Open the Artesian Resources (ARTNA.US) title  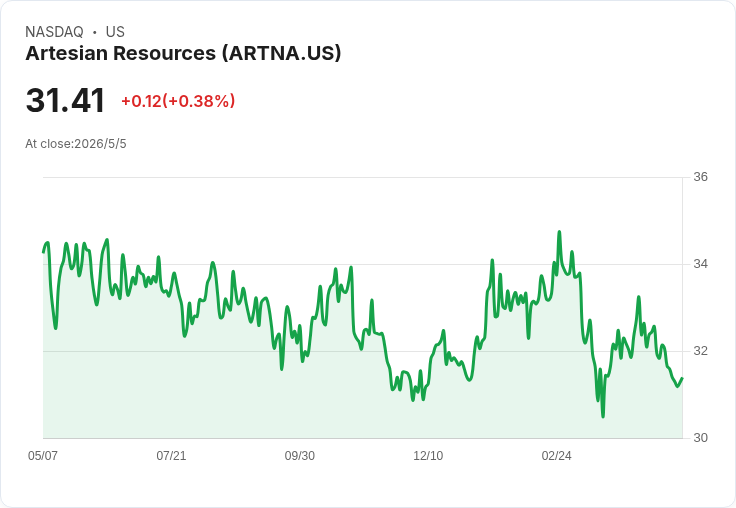[x=183, y=53]
